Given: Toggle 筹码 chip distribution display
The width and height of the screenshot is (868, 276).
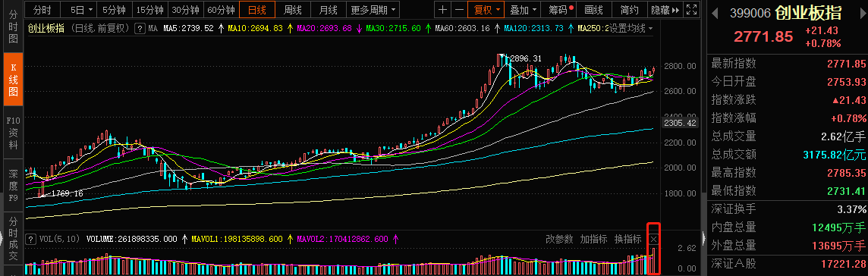Looking at the screenshot, I should tap(560, 9).
